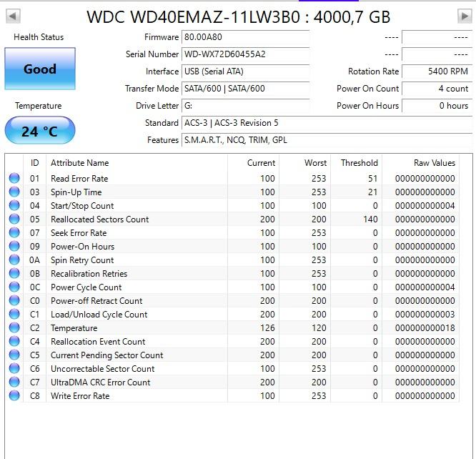Click the 24 °C temperature button
Screen dimensions: 476x459
[40, 131]
